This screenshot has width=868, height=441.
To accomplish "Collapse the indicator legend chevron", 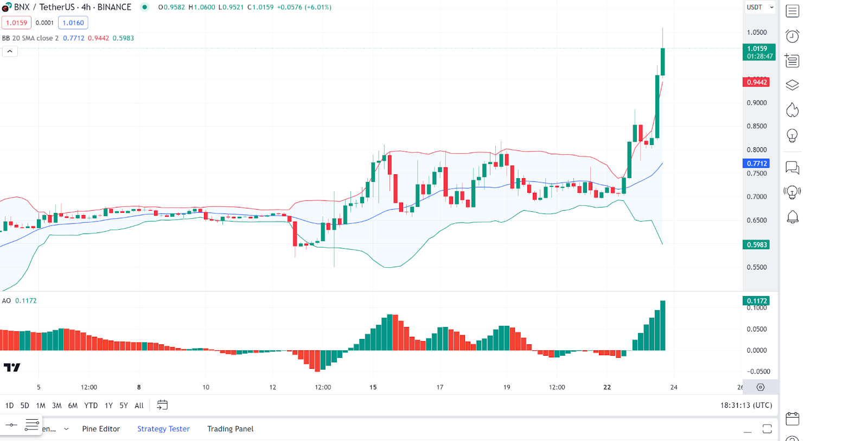I will 10,51.
